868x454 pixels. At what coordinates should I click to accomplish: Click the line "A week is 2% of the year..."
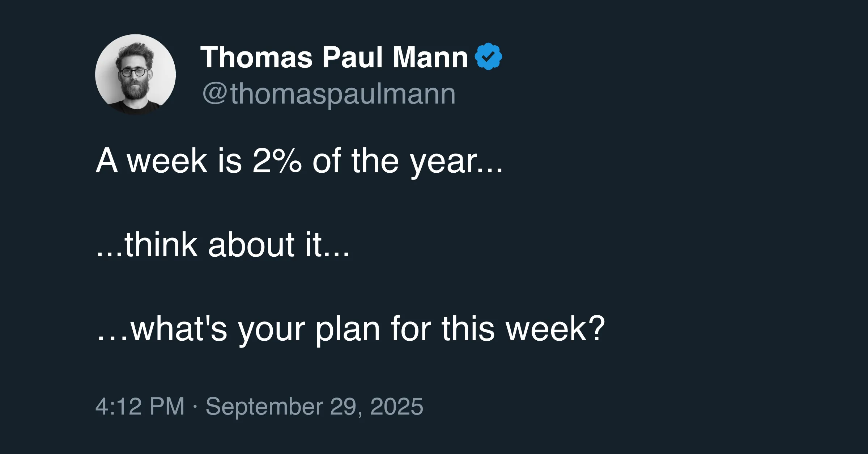(x=299, y=161)
